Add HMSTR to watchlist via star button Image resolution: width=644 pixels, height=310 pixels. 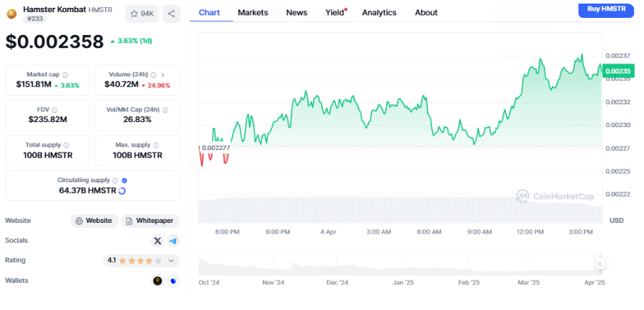(x=142, y=14)
